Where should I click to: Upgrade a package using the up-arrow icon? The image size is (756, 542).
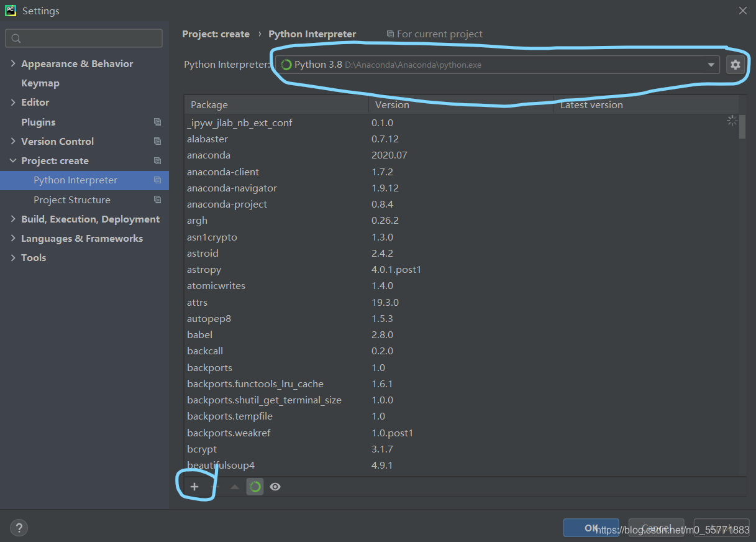(x=234, y=487)
